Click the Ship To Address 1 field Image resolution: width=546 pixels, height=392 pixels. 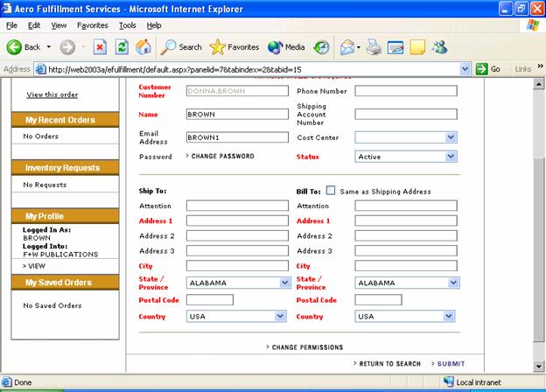[236, 221]
